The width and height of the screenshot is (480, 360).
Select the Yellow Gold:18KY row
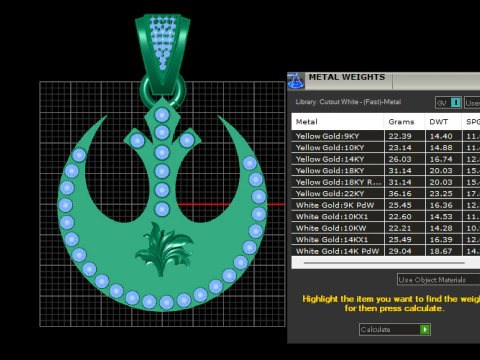[x=386, y=170]
